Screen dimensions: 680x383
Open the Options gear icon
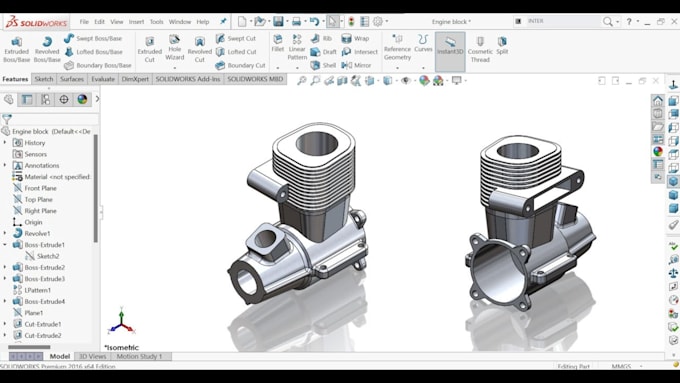378,21
